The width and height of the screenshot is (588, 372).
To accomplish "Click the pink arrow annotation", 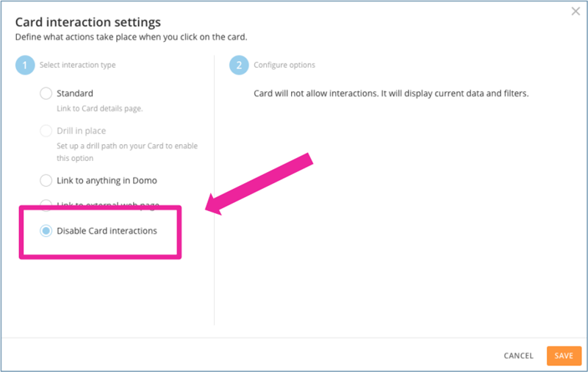I will pos(259,184).
